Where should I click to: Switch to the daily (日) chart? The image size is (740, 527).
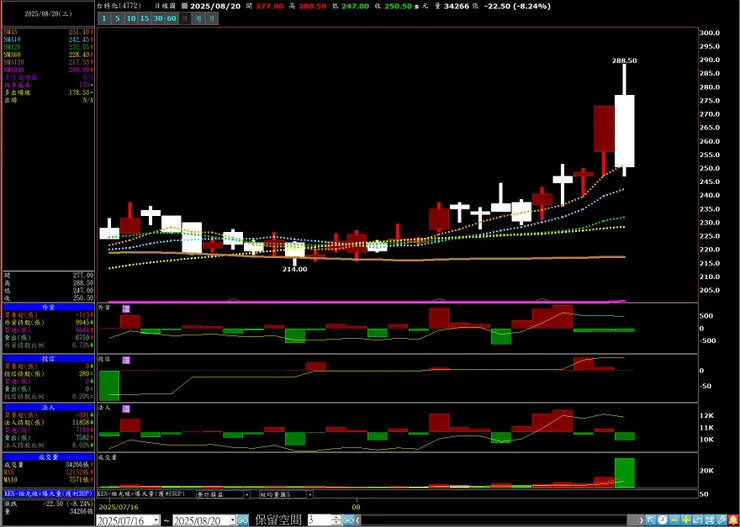click(x=185, y=19)
